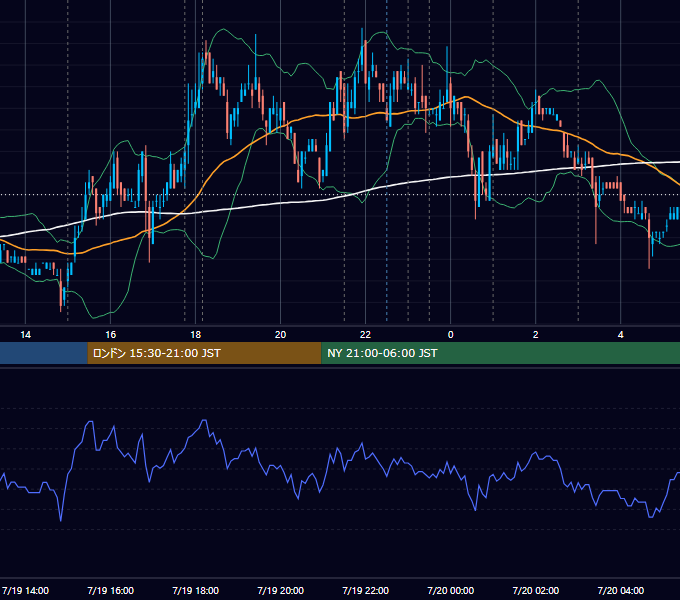
Task: Click the 7/19 20:00 time label
Action: point(281,590)
